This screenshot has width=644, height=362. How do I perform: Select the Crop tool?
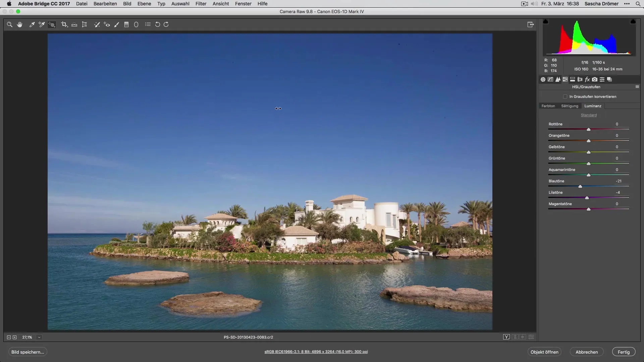click(x=64, y=24)
